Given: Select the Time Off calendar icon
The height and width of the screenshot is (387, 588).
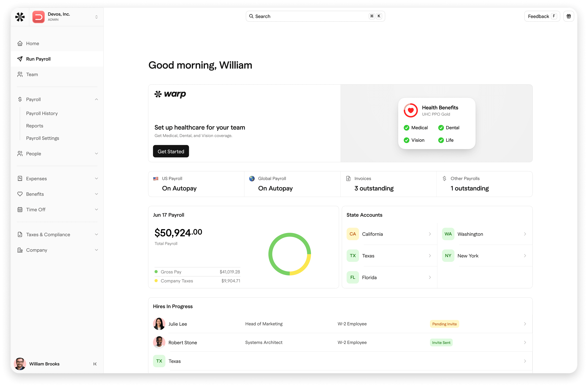Looking at the screenshot, I should [20, 209].
